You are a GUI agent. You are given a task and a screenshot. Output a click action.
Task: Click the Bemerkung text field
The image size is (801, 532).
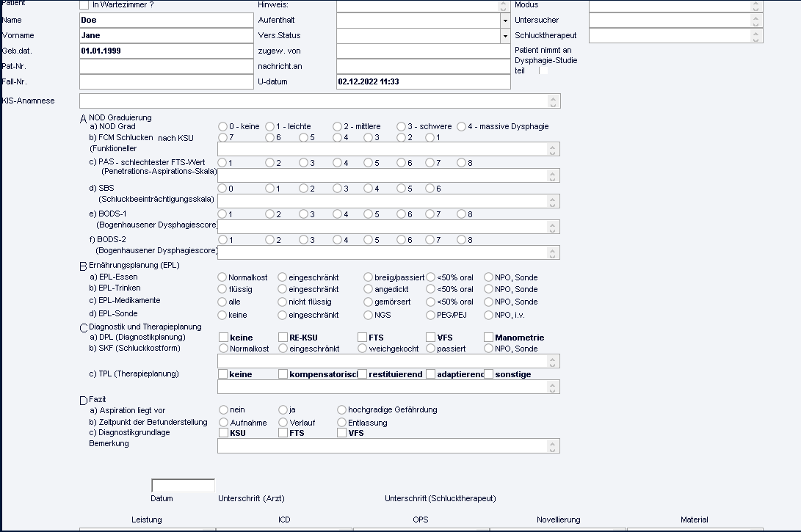coord(388,445)
